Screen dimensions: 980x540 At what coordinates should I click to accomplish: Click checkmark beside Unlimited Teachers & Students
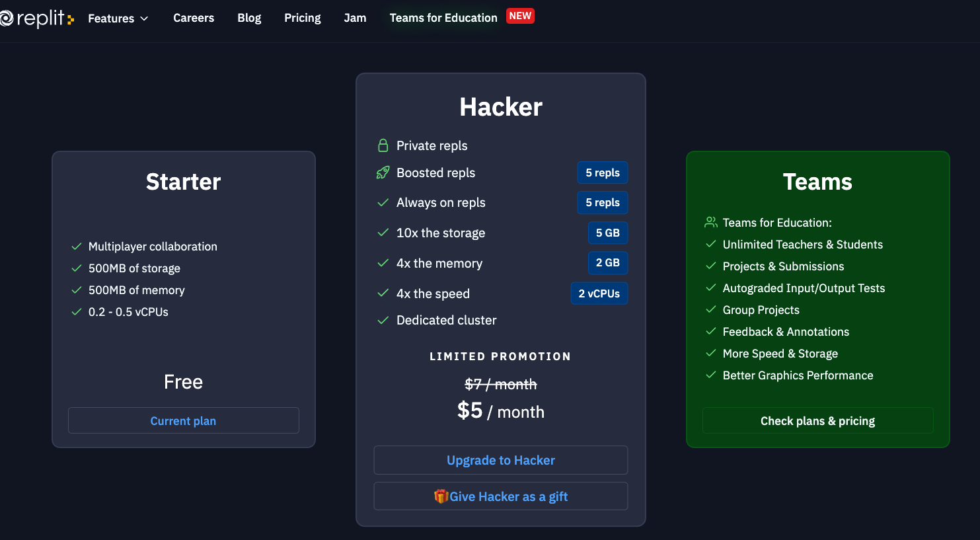pyautogui.click(x=711, y=244)
